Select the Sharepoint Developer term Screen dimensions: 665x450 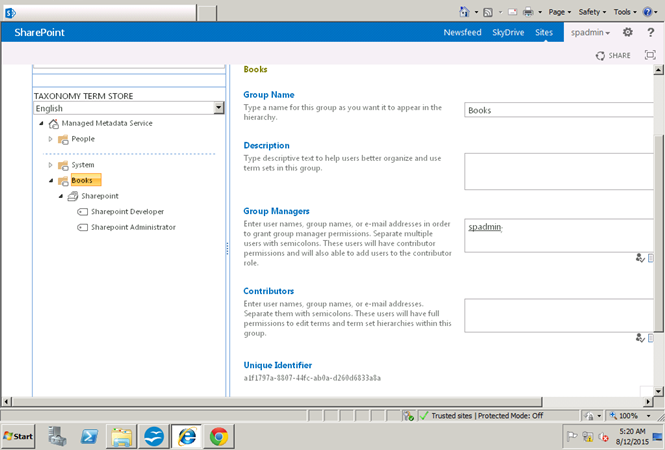[127, 212]
